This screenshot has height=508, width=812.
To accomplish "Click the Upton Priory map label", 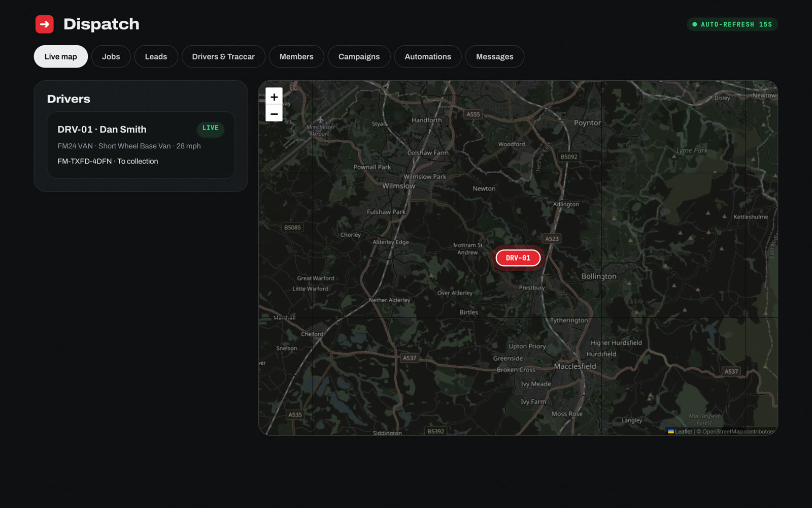I will pos(527,346).
